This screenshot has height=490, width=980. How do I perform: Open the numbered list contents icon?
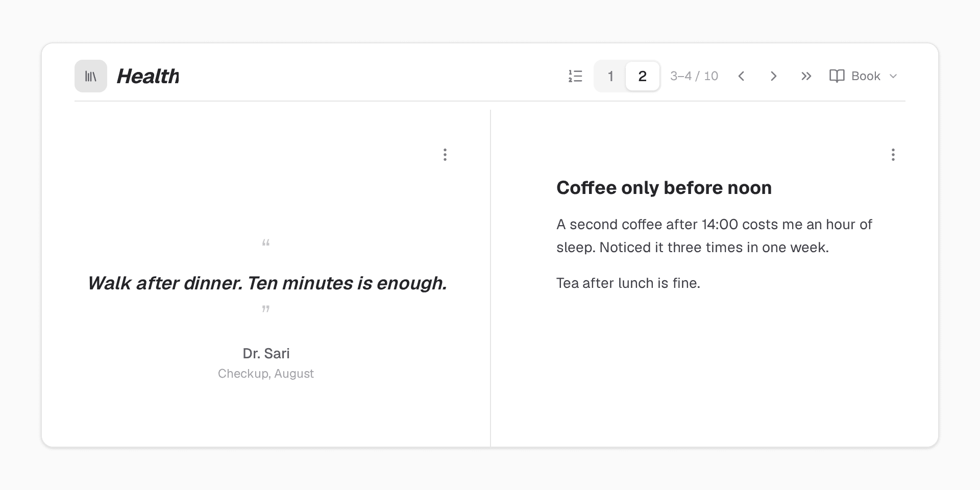click(575, 76)
